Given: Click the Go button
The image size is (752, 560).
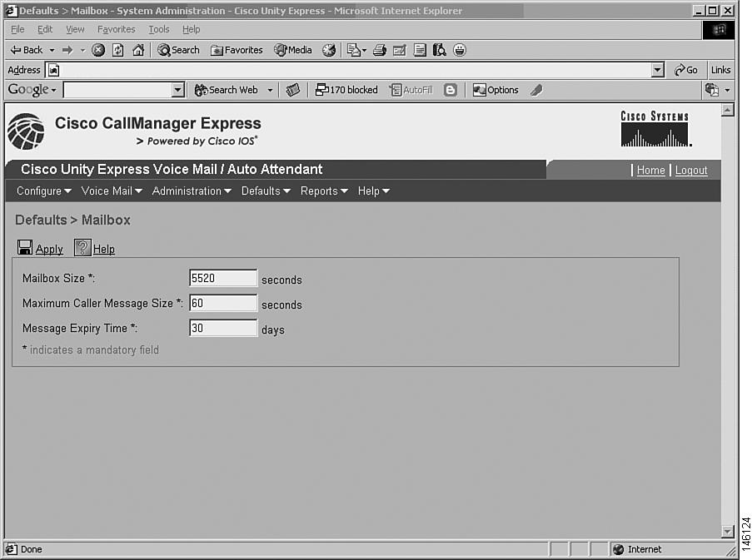Looking at the screenshot, I should point(686,71).
